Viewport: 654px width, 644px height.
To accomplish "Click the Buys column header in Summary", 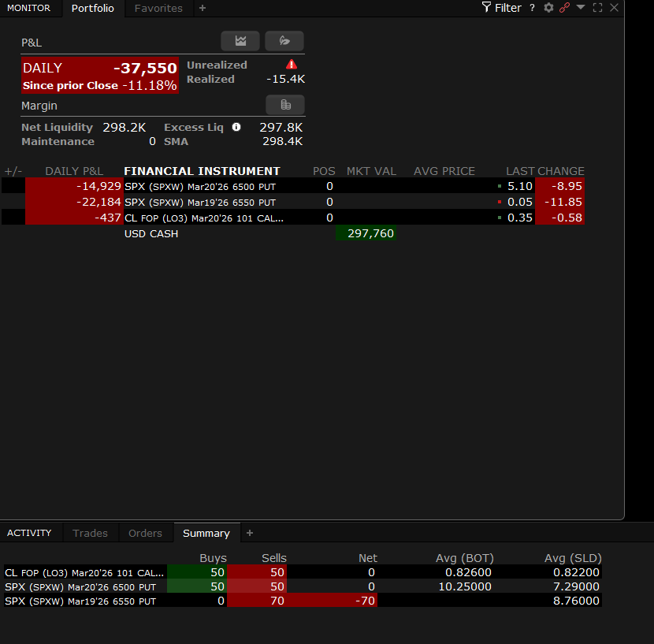I will point(213,558).
